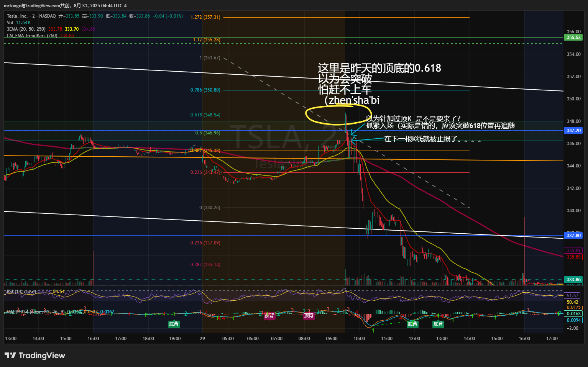Click the Tesla, Inc. NASDAQ symbol legend
The height and width of the screenshot is (367, 588).
click(31, 16)
